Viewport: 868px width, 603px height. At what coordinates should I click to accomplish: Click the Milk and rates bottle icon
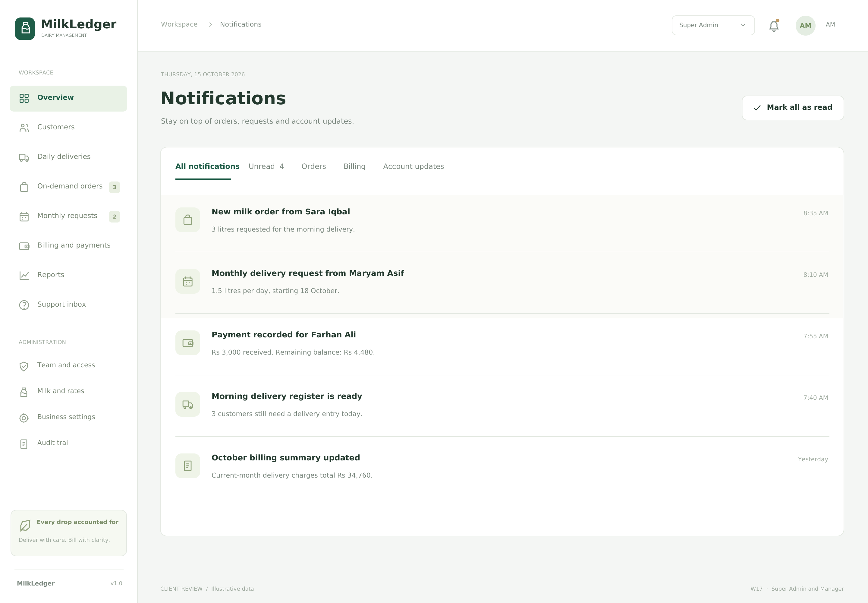24,392
